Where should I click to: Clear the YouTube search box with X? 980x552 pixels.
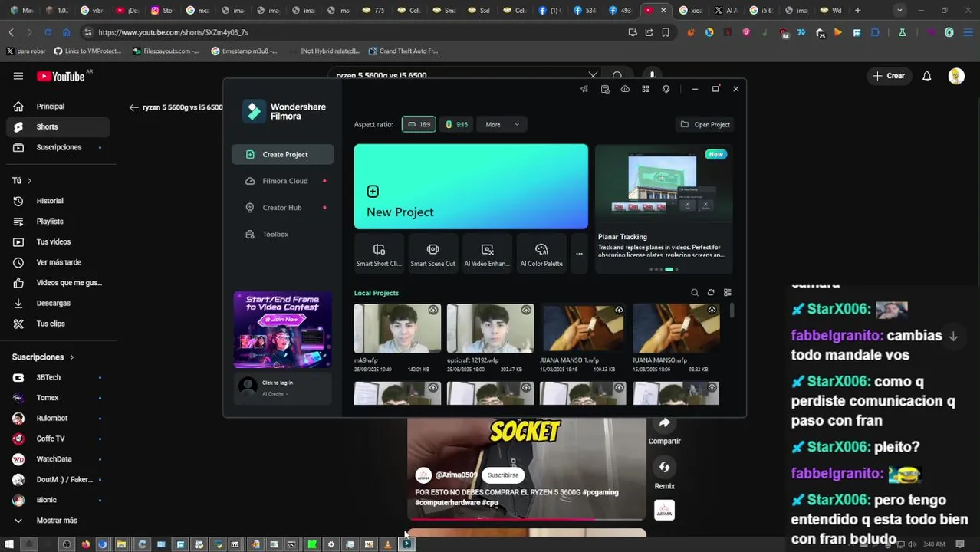(x=593, y=75)
